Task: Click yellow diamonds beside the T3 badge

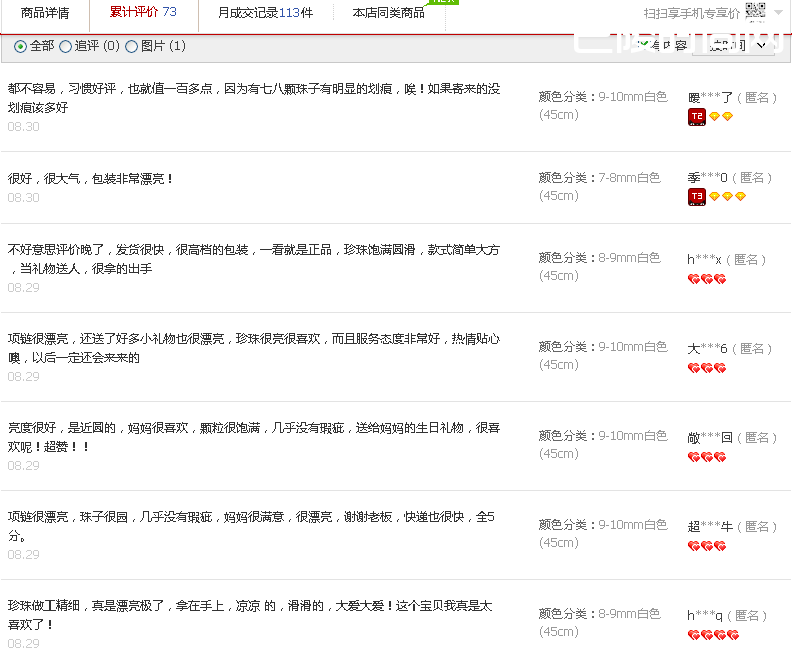Action: click(x=727, y=197)
